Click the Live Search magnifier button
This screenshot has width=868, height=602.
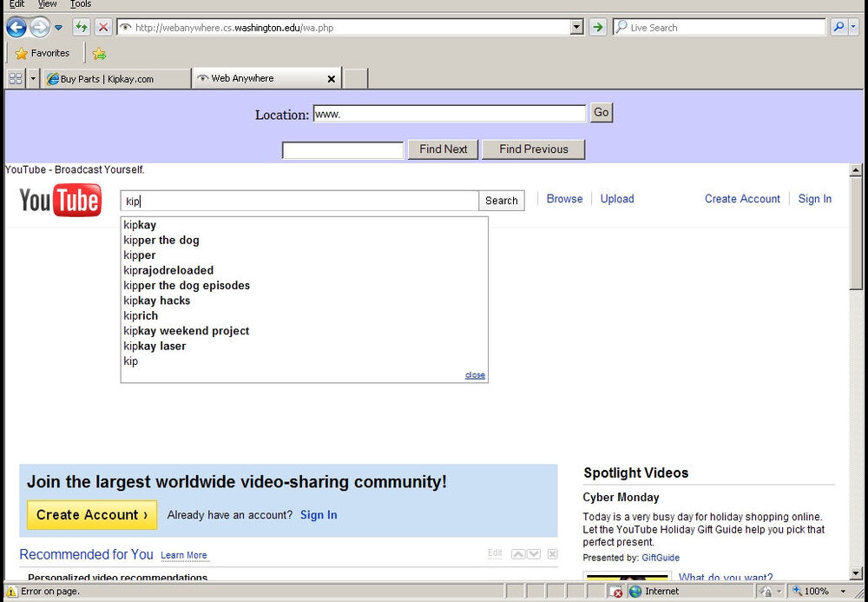838,27
